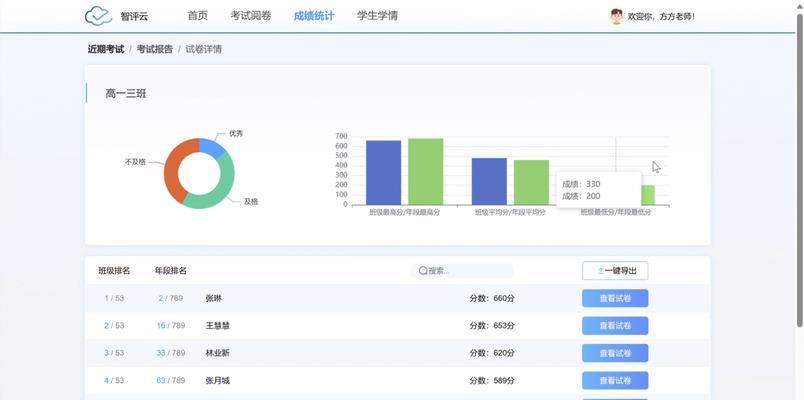Click the 班级平均分/年段平均分 axis label
This screenshot has width=804, height=400.
tap(510, 212)
